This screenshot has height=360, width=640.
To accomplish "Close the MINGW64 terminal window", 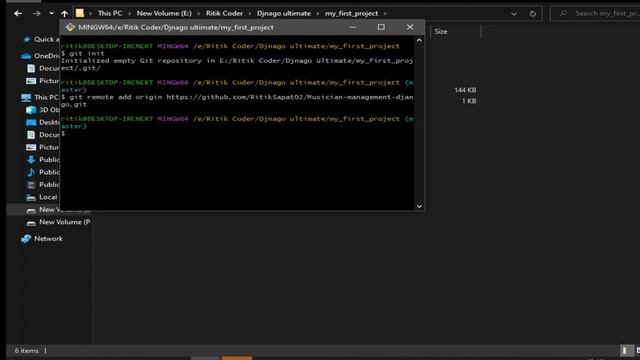I will click(410, 27).
